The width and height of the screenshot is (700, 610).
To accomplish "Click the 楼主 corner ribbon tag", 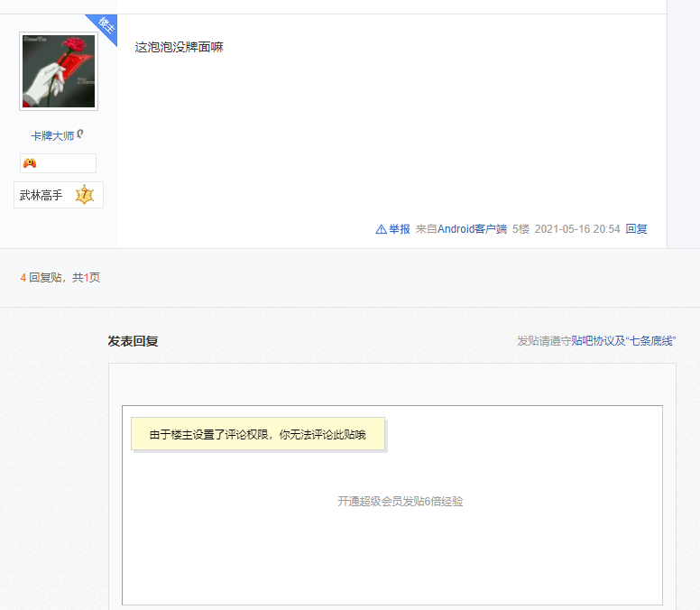I will 105,27.
